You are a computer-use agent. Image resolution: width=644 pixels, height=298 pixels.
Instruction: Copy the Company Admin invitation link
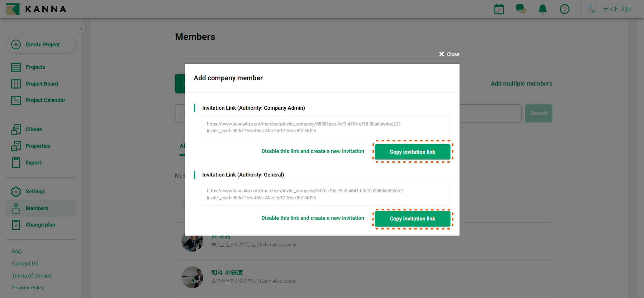click(412, 152)
